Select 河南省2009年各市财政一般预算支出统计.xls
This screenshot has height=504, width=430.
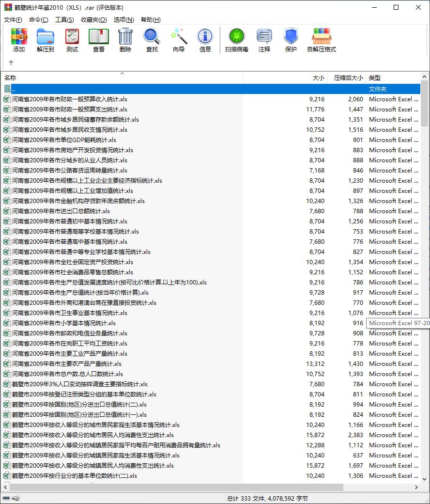tap(70, 110)
